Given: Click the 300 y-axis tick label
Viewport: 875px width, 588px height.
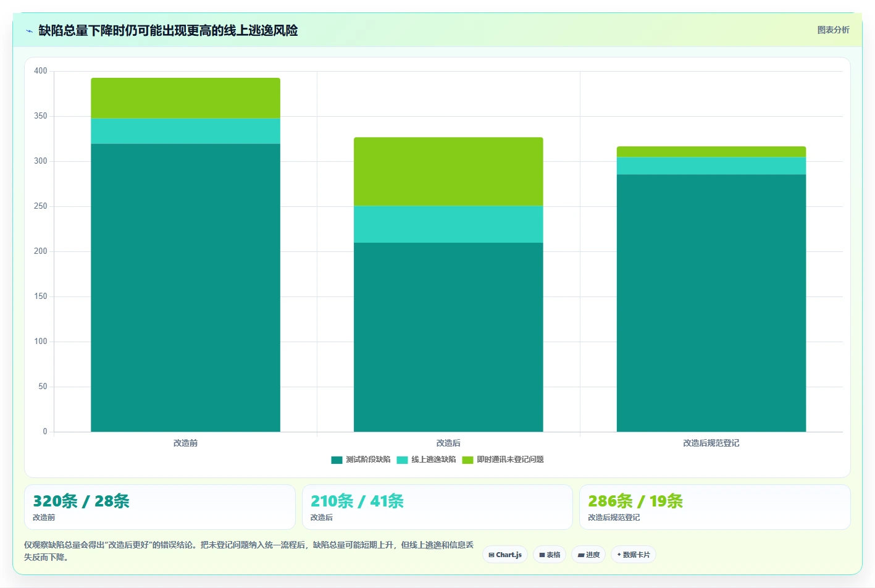Looking at the screenshot, I should click(41, 161).
